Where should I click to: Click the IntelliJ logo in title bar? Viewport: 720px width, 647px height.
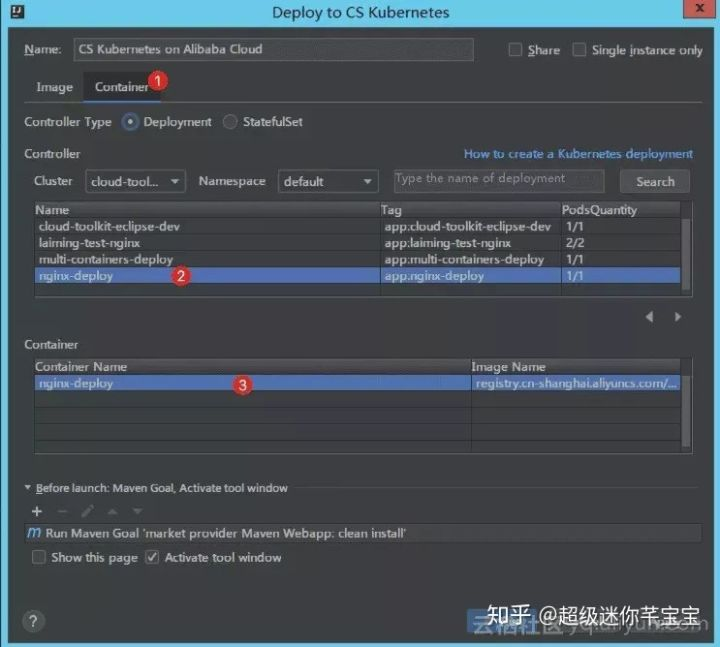pyautogui.click(x=17, y=11)
